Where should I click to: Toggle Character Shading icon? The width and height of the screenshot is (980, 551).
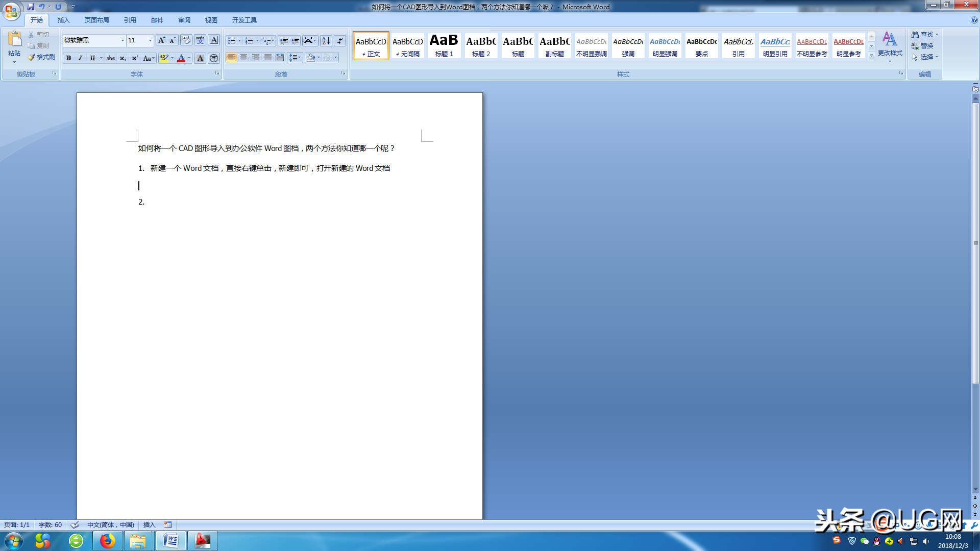[200, 58]
